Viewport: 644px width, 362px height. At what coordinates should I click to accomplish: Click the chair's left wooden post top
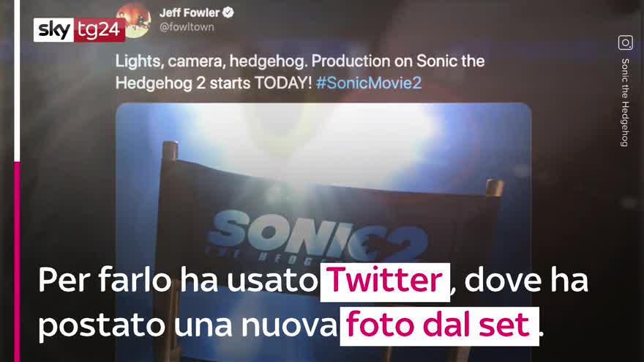pyautogui.click(x=170, y=150)
